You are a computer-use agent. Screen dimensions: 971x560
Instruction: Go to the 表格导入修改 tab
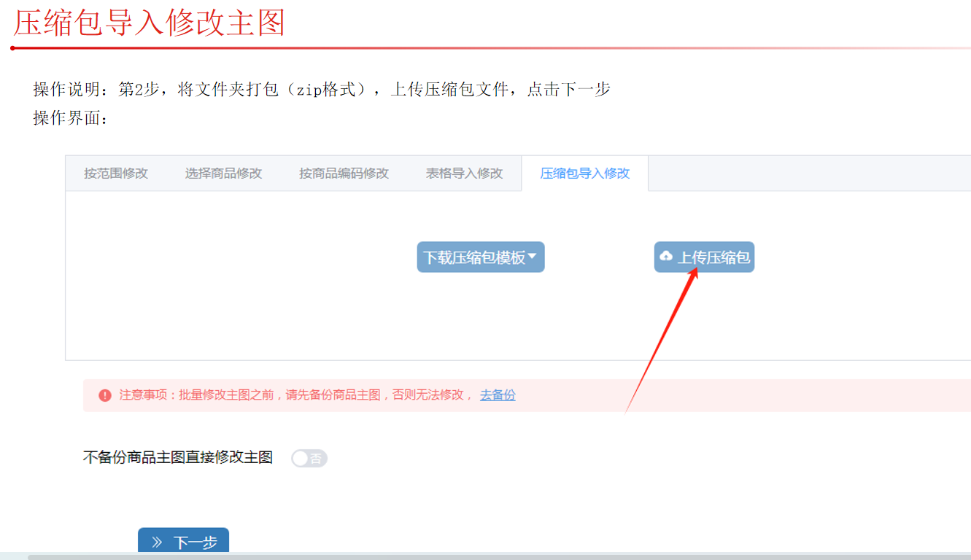click(x=465, y=174)
